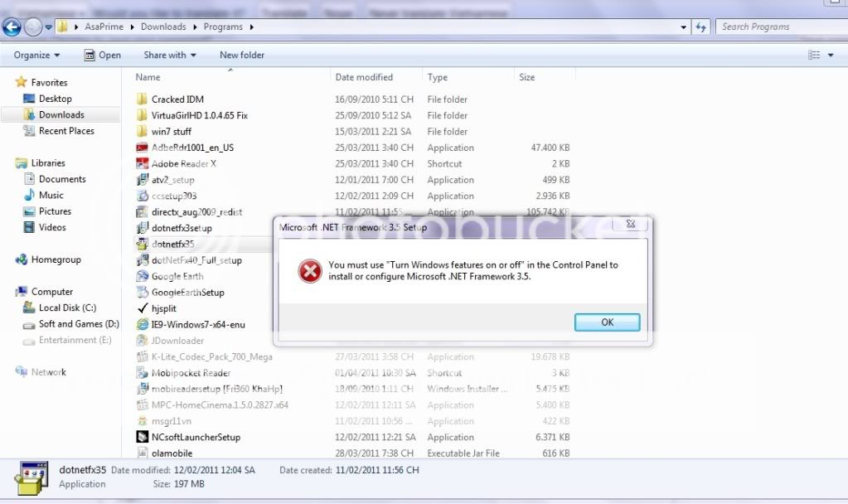Image resolution: width=848 pixels, height=504 pixels.
Task: Select GoogleEarthSetup file icon
Action: [142, 292]
